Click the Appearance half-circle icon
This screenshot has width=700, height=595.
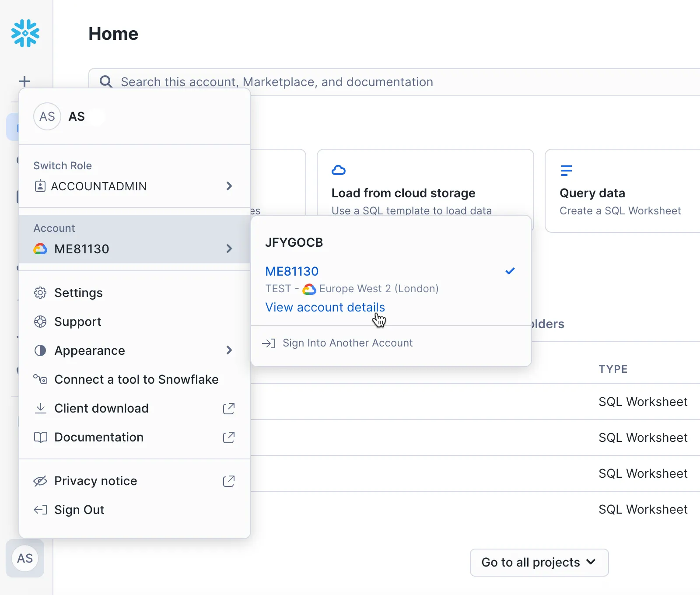(40, 350)
